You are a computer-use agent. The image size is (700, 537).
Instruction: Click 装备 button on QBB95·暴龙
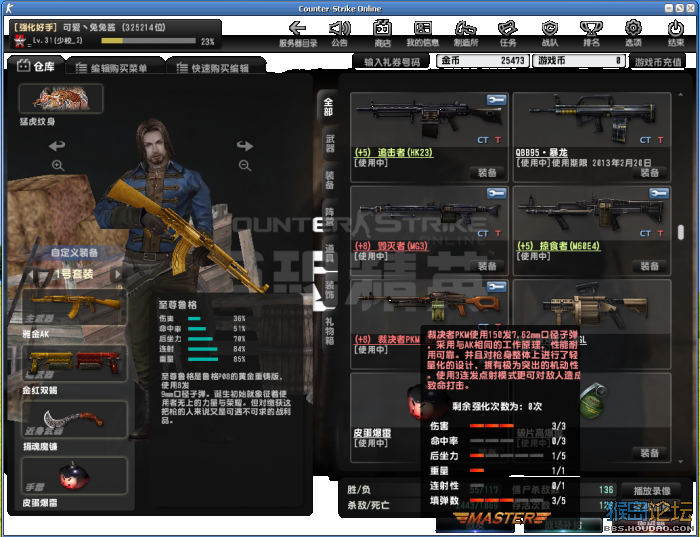(x=650, y=173)
